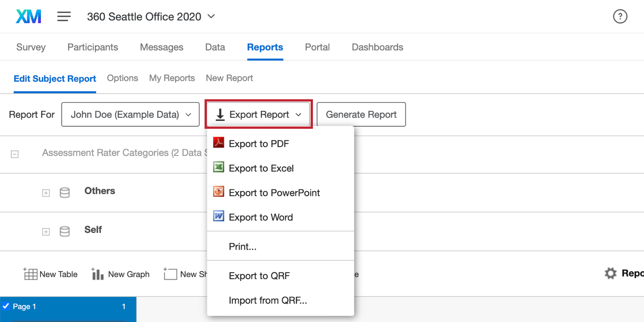644x322 pixels.
Task: Open the help question mark icon
Action: click(x=620, y=16)
